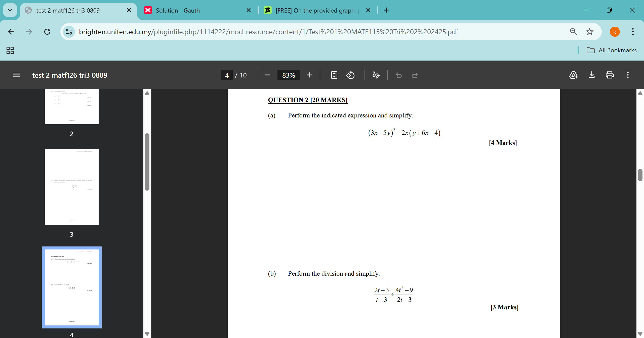Click the undo arrow in PDF toolbar

click(x=399, y=75)
